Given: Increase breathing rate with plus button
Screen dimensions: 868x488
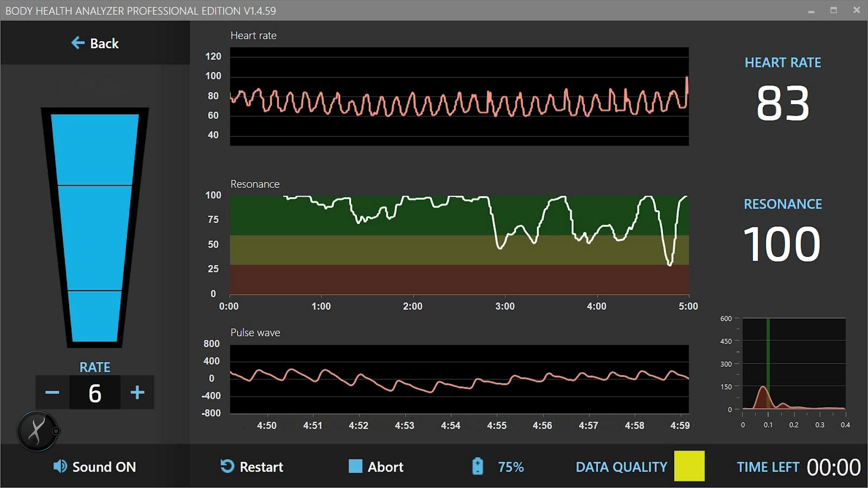Looking at the screenshot, I should tap(137, 392).
